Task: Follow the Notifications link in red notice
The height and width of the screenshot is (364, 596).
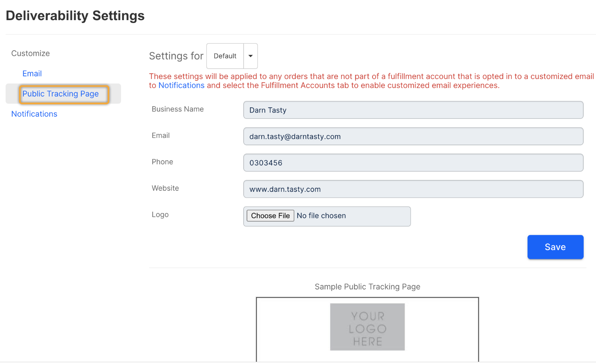Action: pos(181,85)
